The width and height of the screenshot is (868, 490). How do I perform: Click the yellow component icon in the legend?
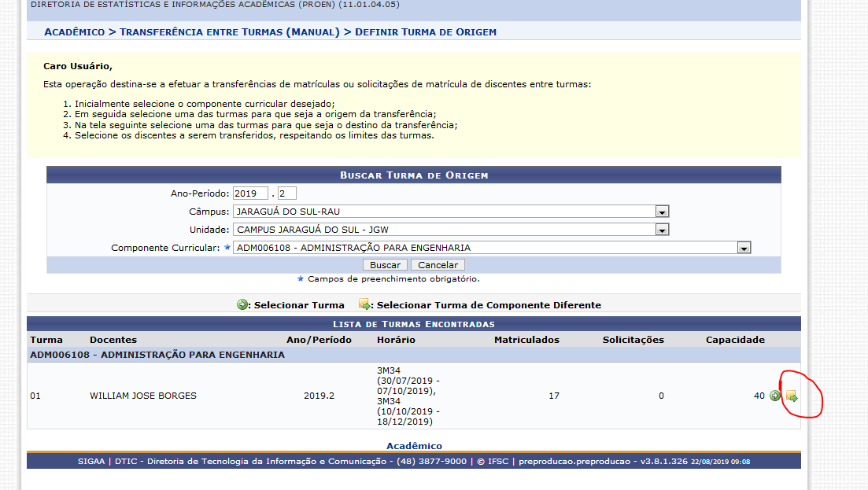(363, 304)
